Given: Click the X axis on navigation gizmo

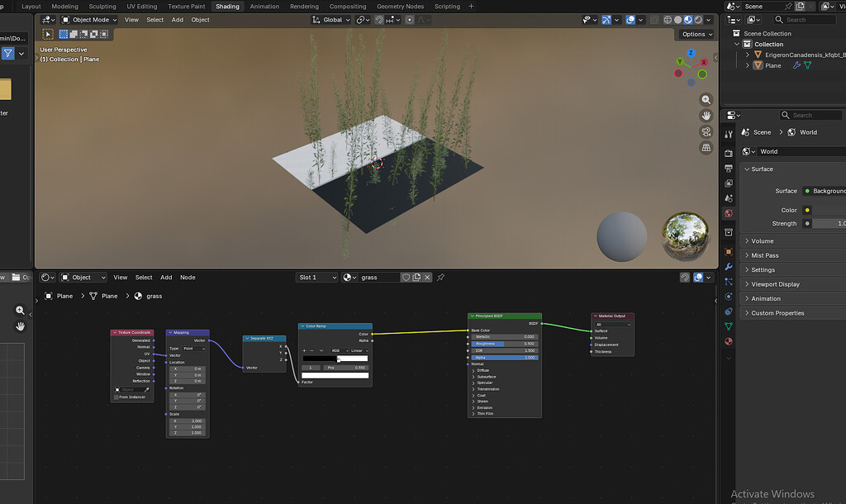Looking at the screenshot, I should 704,63.
